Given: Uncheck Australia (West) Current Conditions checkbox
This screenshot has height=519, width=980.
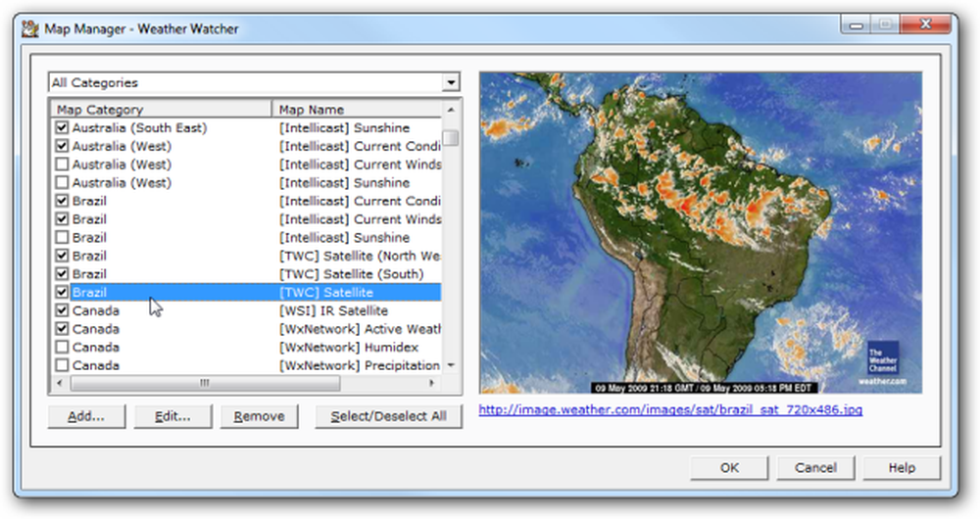Looking at the screenshot, I should click(62, 146).
